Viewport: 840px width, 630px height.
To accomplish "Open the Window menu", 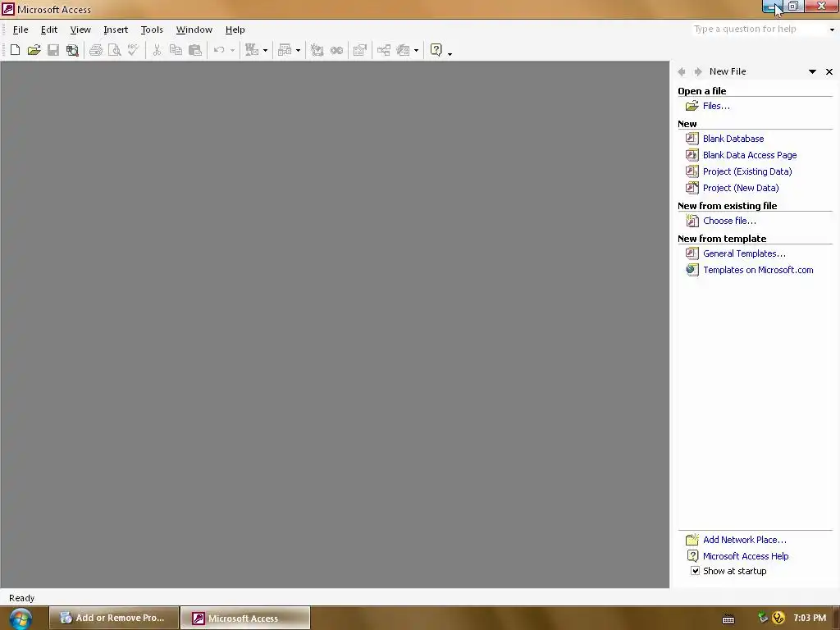I will (x=194, y=30).
